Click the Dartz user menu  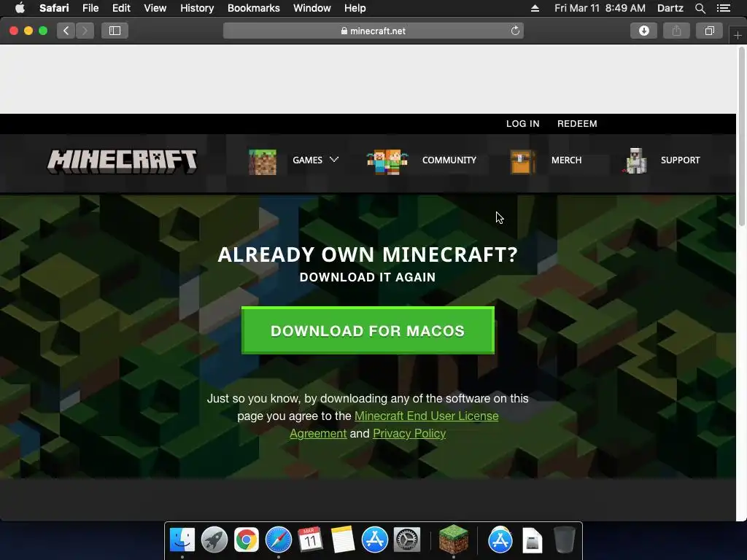[670, 8]
